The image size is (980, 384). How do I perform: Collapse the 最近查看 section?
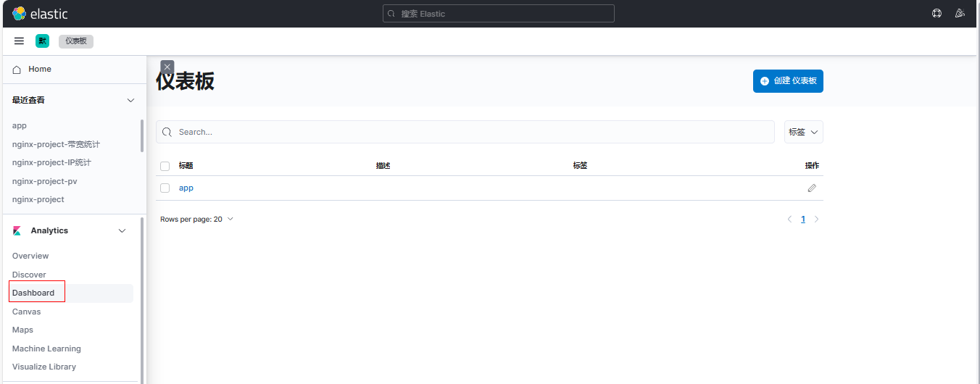pyautogui.click(x=130, y=100)
